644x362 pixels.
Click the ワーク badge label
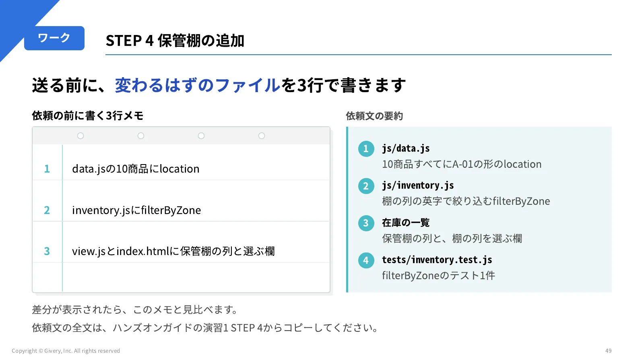(x=54, y=38)
